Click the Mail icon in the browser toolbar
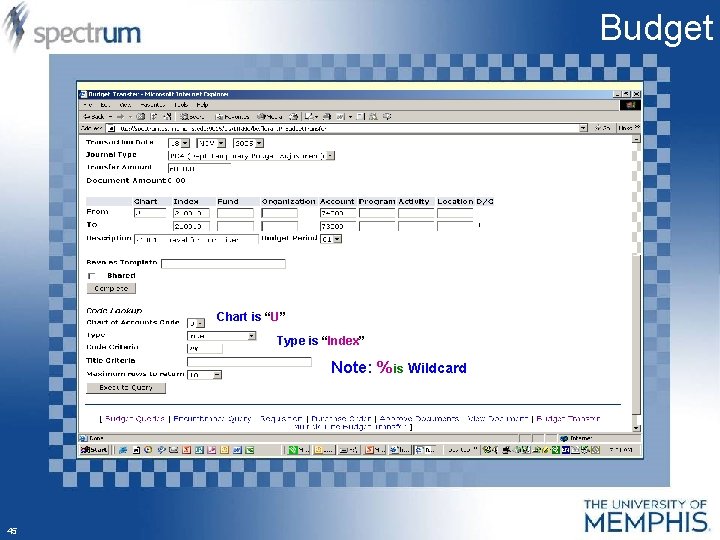Screen dimensions: 720x540 (311, 117)
